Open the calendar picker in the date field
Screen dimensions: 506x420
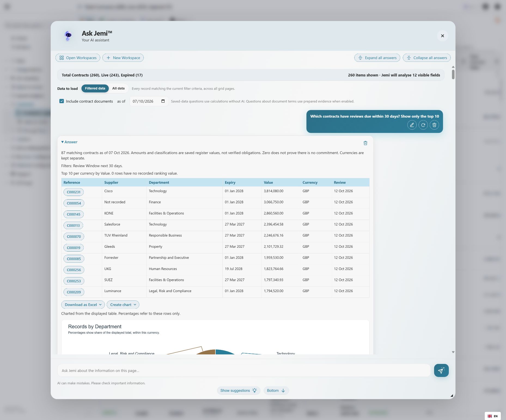(x=163, y=101)
